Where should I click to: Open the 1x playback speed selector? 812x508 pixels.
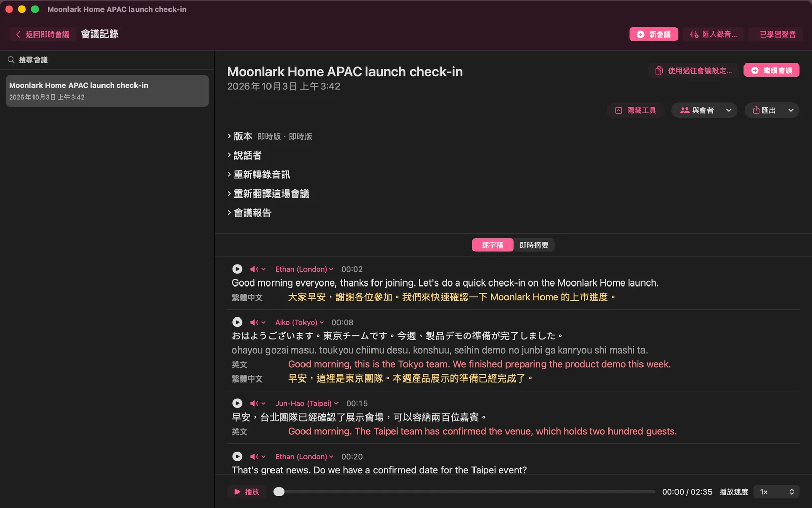[776, 492]
